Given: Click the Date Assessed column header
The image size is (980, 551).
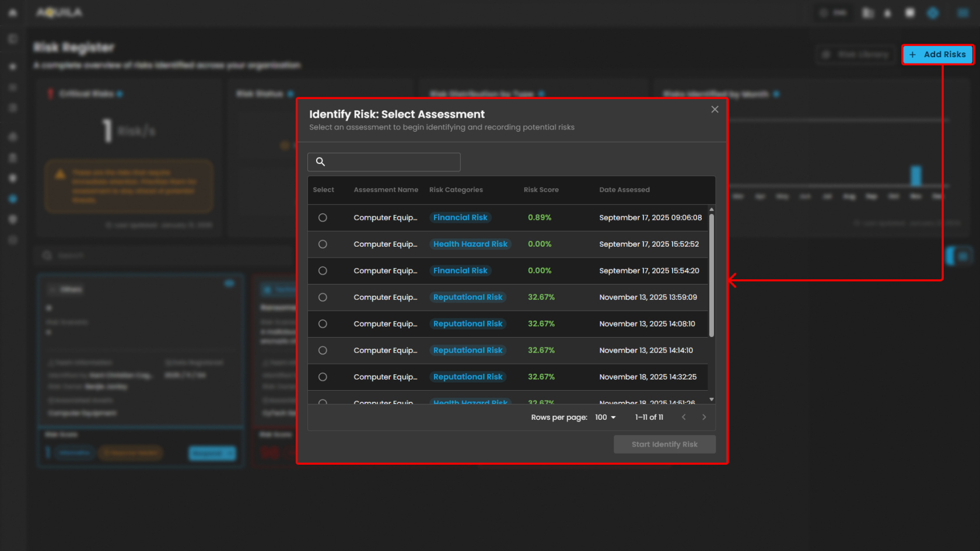Looking at the screenshot, I should coord(624,190).
